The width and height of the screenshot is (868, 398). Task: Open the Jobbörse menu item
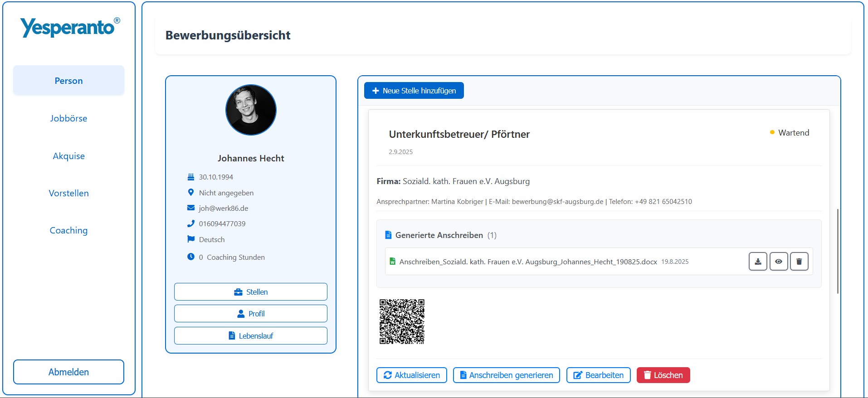pyautogui.click(x=68, y=118)
